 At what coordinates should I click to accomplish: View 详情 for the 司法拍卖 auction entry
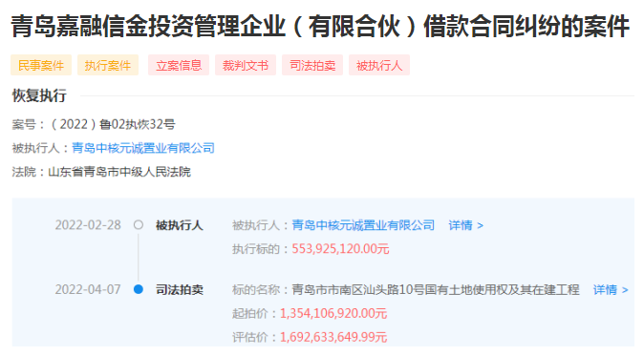click(x=611, y=290)
